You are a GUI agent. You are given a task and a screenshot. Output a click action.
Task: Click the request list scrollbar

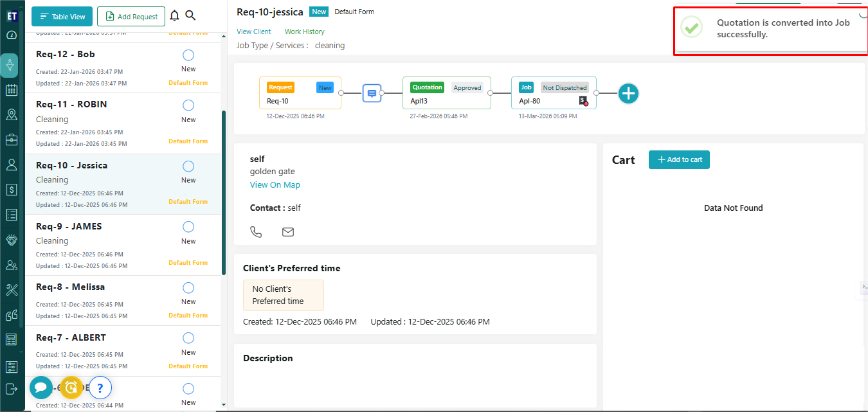[223, 193]
